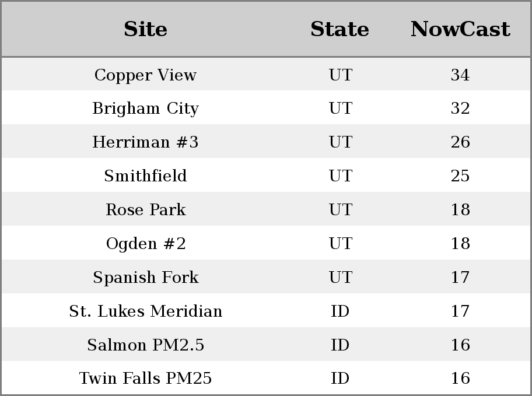Click the Site column header
Viewport: 532px width, 396px height.
[145, 29]
